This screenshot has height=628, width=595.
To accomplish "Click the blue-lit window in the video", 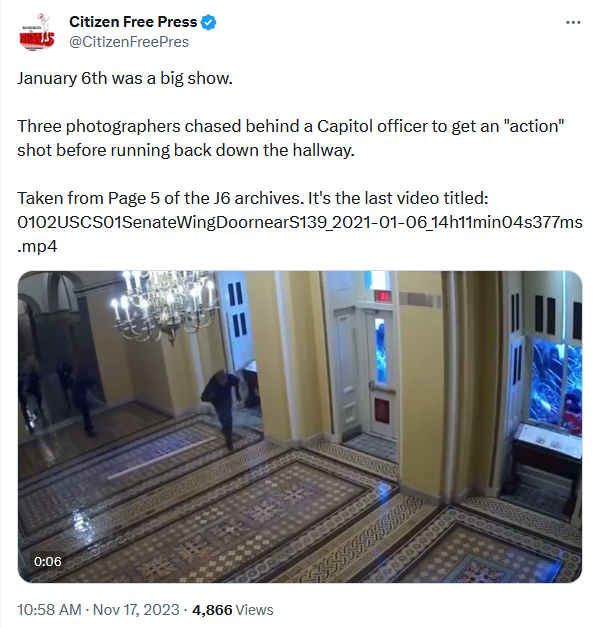I will [x=555, y=384].
